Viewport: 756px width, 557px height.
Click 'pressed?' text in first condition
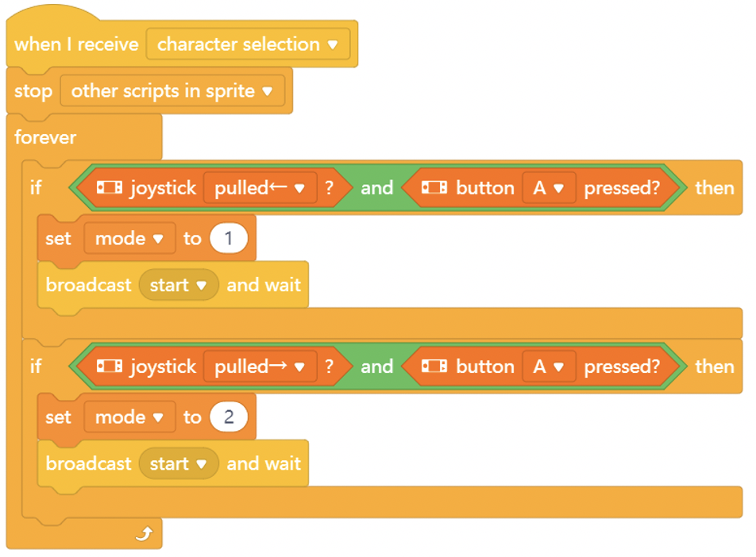point(622,188)
